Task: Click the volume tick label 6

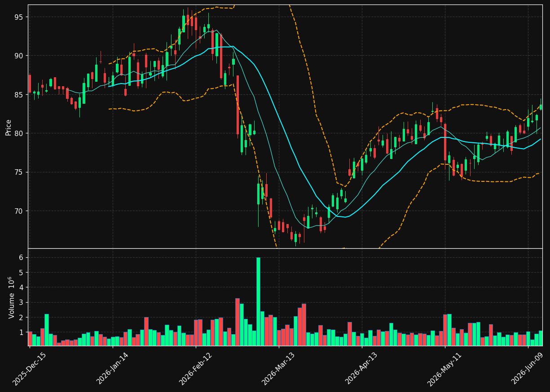Action: (x=21, y=257)
